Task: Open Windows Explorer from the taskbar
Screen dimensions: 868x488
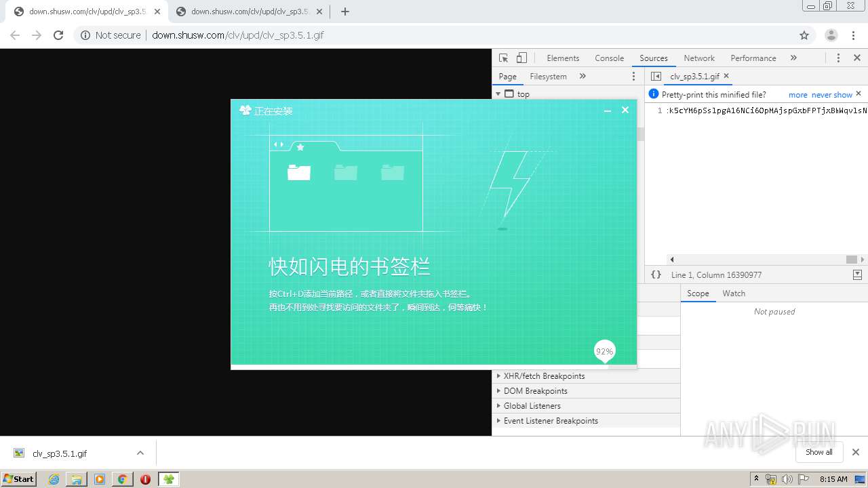Action: click(x=77, y=479)
